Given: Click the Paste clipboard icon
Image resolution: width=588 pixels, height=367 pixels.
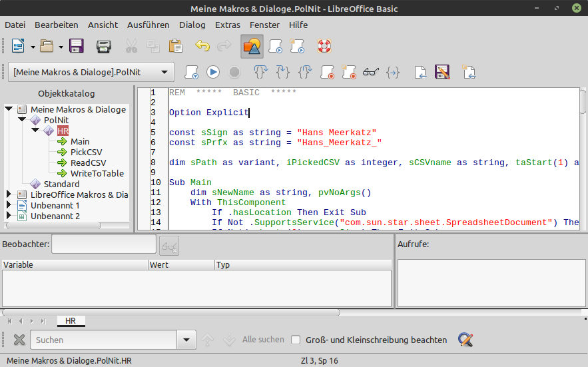Looking at the screenshot, I should (175, 46).
